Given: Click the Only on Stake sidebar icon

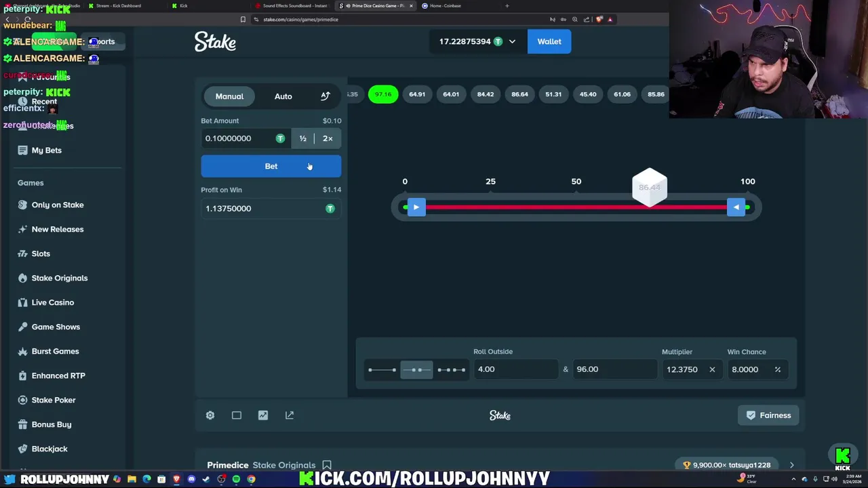Looking at the screenshot, I should click(x=22, y=205).
